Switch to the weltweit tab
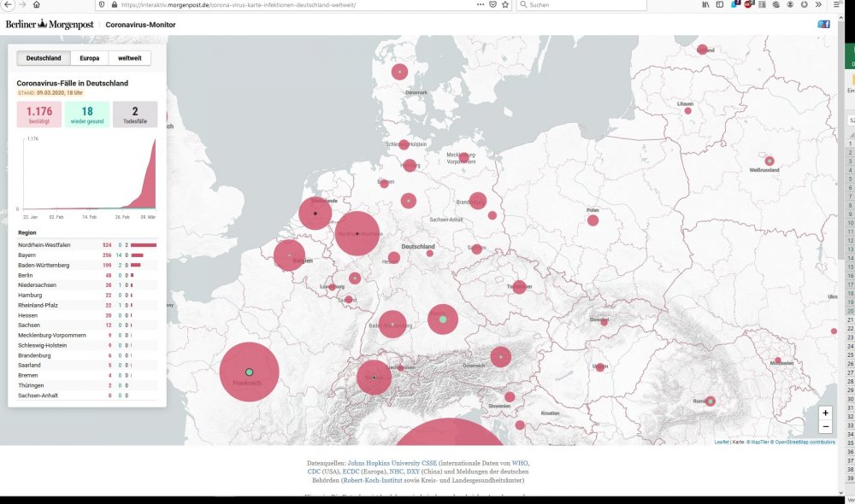Image resolution: width=855 pixels, height=504 pixels. click(x=130, y=58)
